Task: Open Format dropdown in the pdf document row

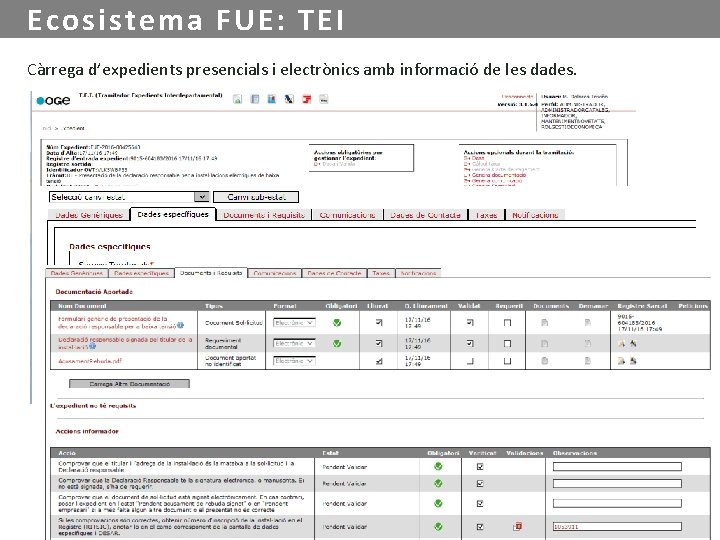Action: tap(294, 361)
